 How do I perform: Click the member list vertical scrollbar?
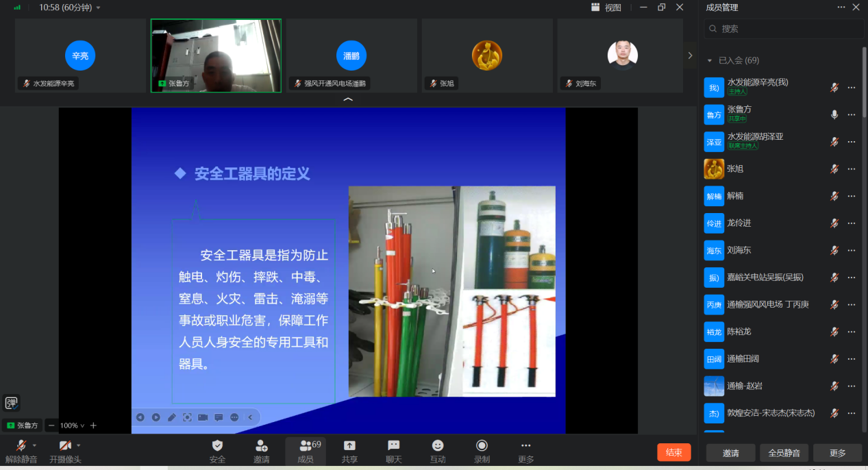pyautogui.click(x=864, y=82)
